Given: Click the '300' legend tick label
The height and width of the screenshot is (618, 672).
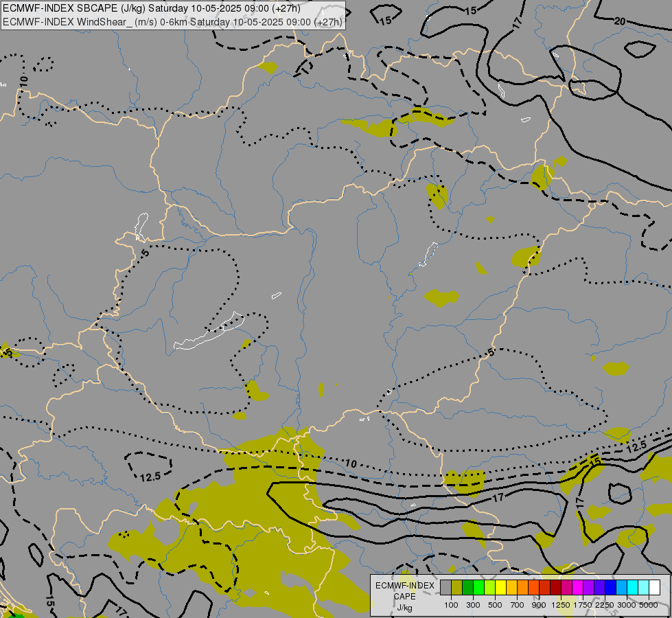Looking at the screenshot, I should coord(473,605).
